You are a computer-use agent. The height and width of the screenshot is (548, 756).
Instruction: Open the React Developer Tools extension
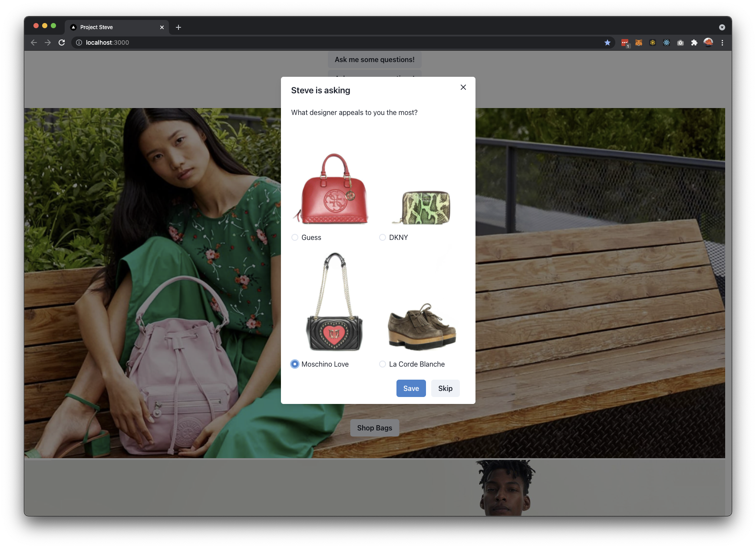pos(667,43)
